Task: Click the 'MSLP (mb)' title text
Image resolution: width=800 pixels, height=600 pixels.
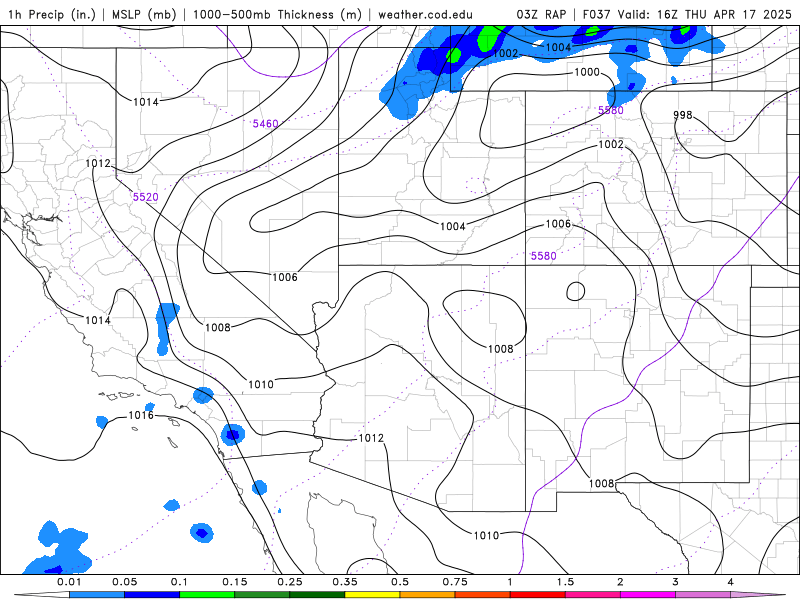Action: tap(144, 14)
